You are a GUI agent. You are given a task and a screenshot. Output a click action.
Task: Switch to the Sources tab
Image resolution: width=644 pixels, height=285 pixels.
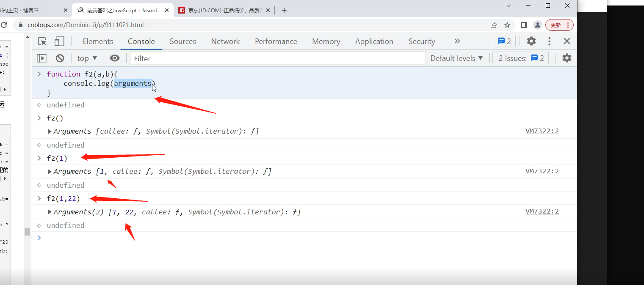(183, 41)
